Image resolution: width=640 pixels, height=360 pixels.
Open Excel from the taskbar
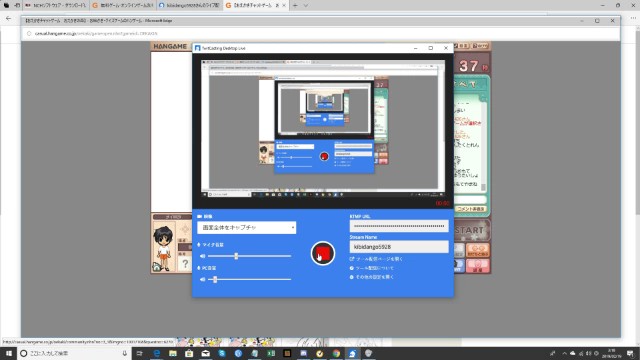coord(271,353)
